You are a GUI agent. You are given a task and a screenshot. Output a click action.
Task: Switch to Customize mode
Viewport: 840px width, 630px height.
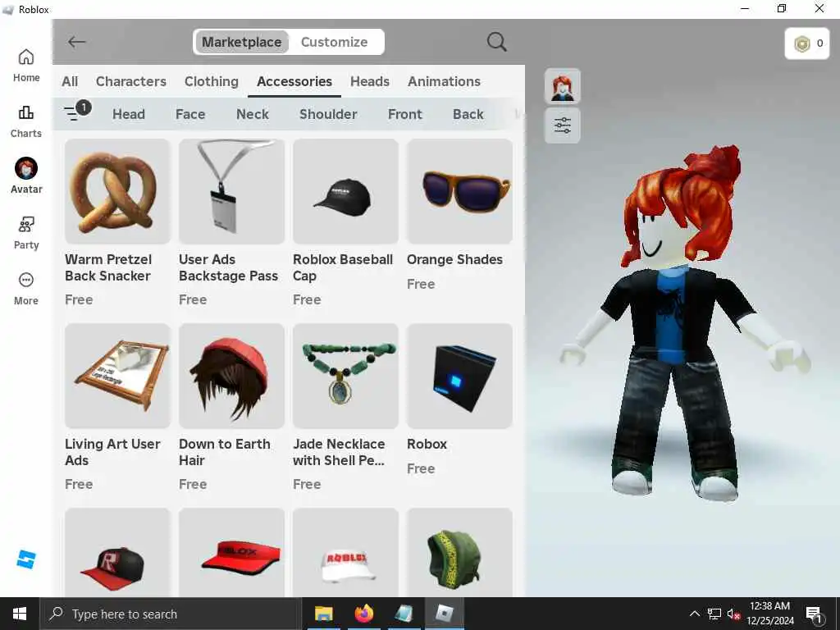click(335, 42)
